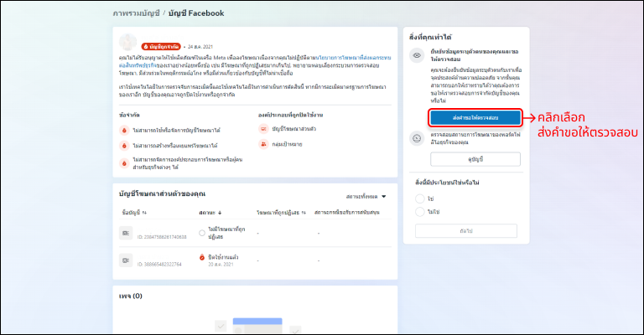The height and width of the screenshot is (335, 644).
Task: Click lock icon next to ไม่สามารถใช้หรือจัดการบัญชีโฆษณาได้
Action: click(x=124, y=131)
